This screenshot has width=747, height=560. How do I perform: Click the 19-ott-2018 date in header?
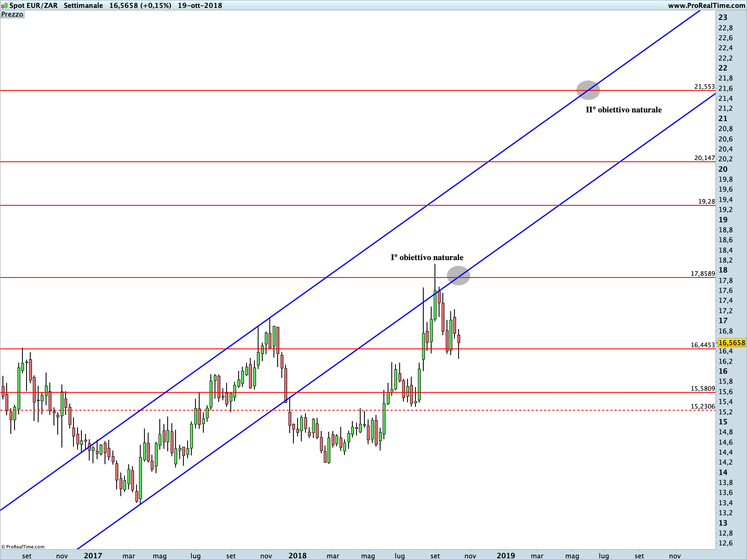[x=200, y=5]
